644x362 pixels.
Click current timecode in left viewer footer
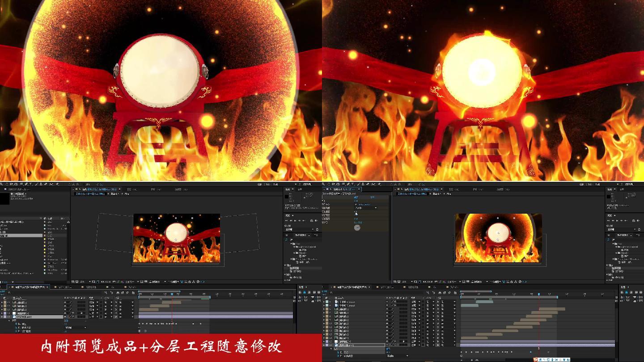[106, 282]
